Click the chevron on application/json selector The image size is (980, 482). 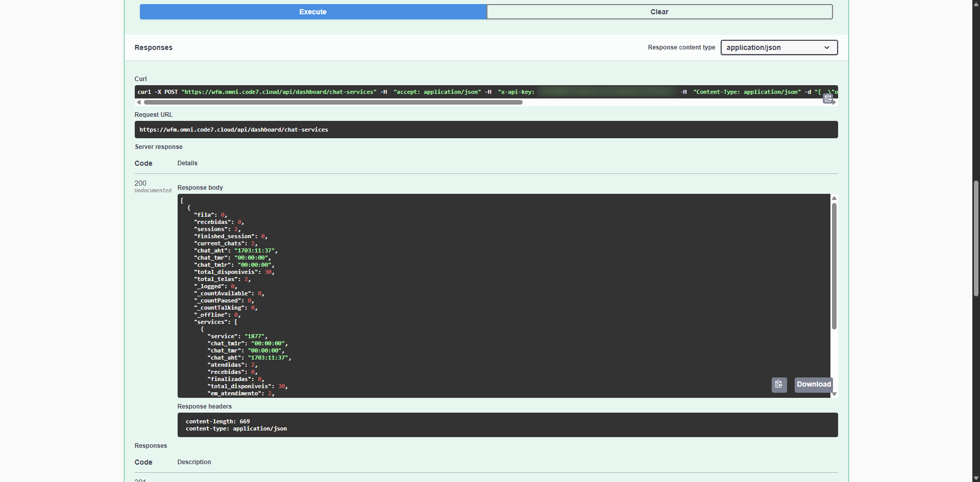click(x=827, y=47)
